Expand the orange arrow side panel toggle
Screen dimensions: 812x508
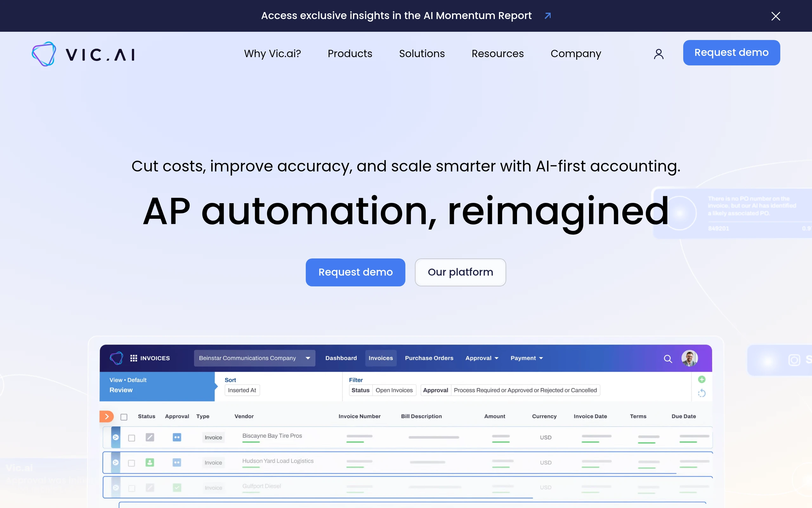tap(106, 417)
